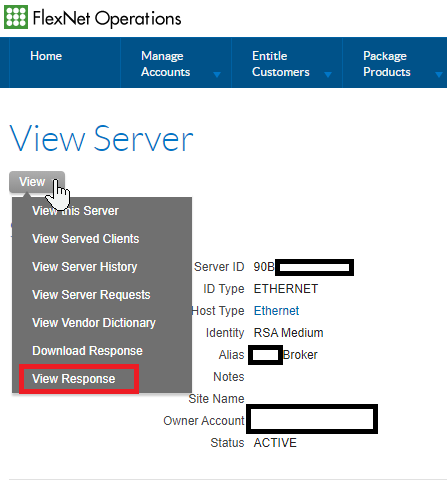Open the Entitle Customers menu
447x489 pixels.
281,64
